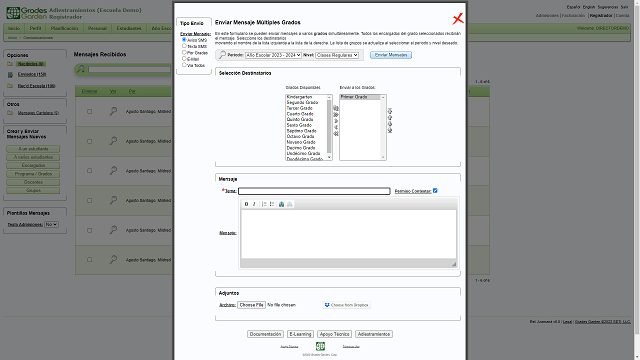Open the Personal menu item
This screenshot has width=640, height=360.
click(97, 28)
